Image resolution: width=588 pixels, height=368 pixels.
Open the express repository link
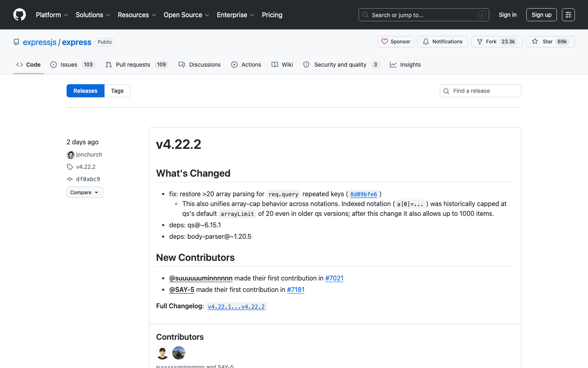pos(77,42)
